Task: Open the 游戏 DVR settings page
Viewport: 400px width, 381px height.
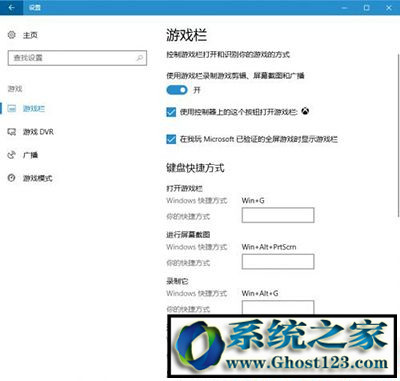Action: pos(38,132)
